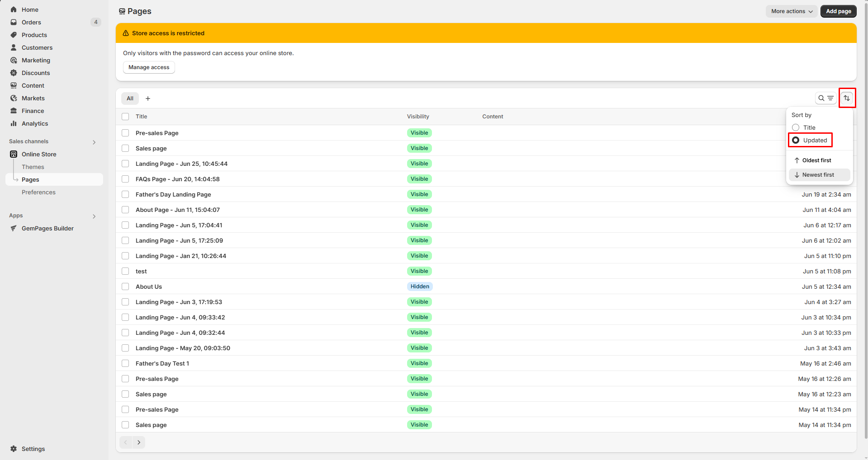Click the plus icon to add view
This screenshot has width=868, height=460.
click(x=148, y=99)
